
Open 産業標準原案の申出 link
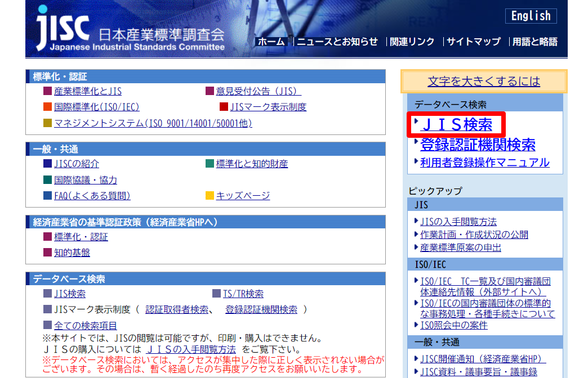pyautogui.click(x=461, y=247)
